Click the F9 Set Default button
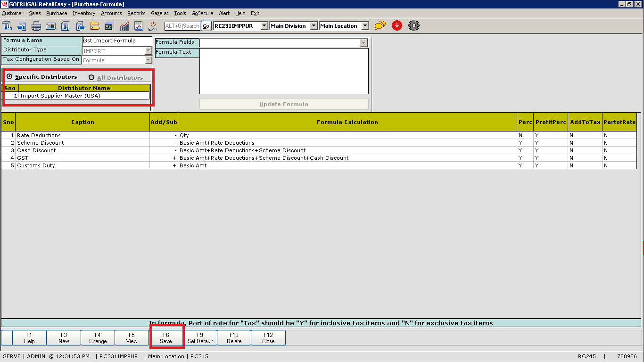 (200, 338)
